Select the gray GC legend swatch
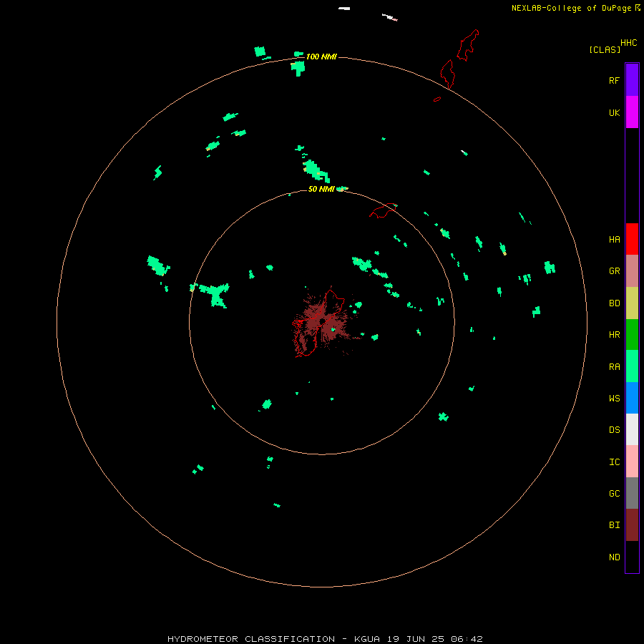 pos(632,493)
